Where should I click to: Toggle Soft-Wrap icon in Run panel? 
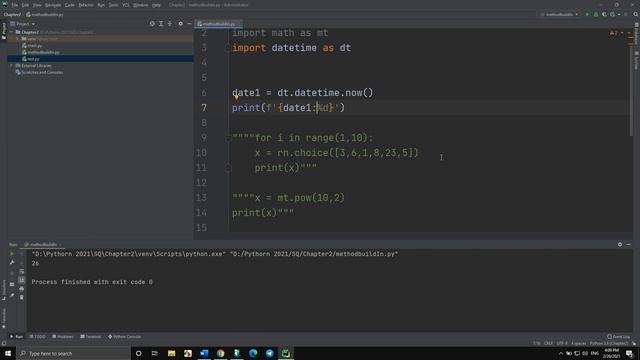point(22,271)
